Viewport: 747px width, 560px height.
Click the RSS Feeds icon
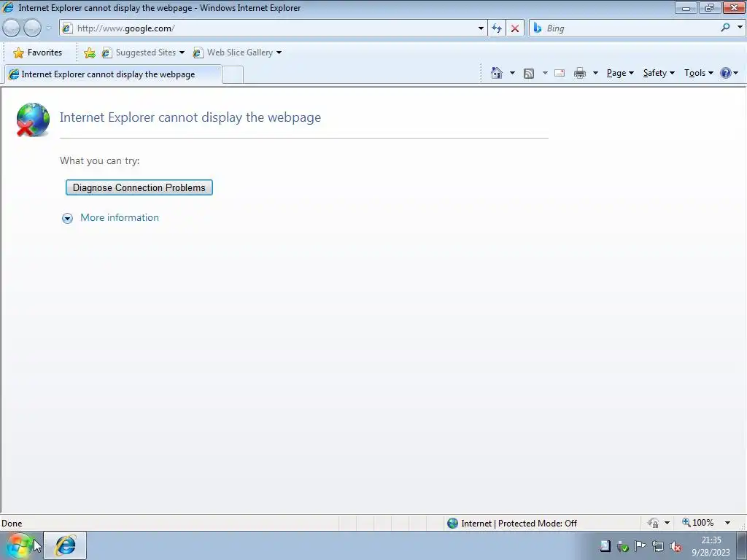point(528,74)
